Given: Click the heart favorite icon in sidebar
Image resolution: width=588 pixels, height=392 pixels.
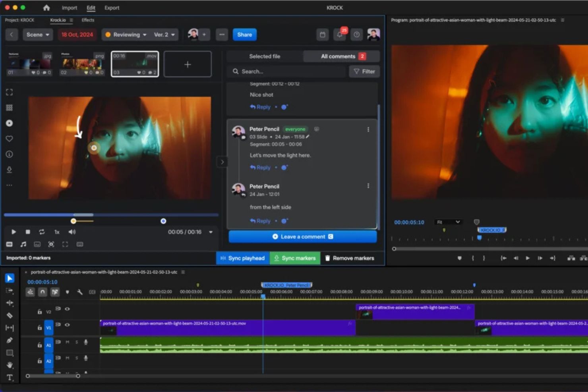Looking at the screenshot, I should pos(10,139).
